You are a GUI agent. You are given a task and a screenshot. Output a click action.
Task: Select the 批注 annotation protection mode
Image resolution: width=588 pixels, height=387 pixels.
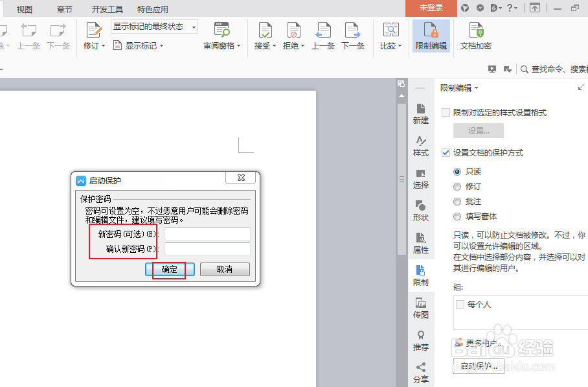tap(458, 201)
